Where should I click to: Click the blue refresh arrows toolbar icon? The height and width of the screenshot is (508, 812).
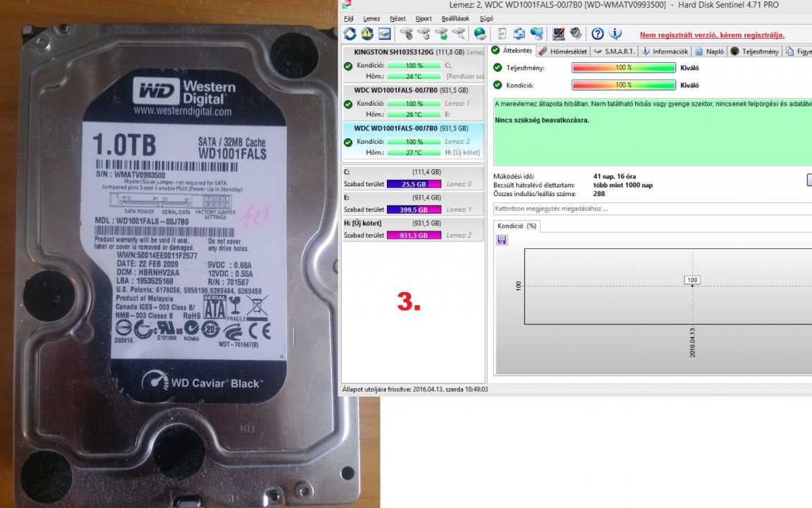[x=350, y=34]
